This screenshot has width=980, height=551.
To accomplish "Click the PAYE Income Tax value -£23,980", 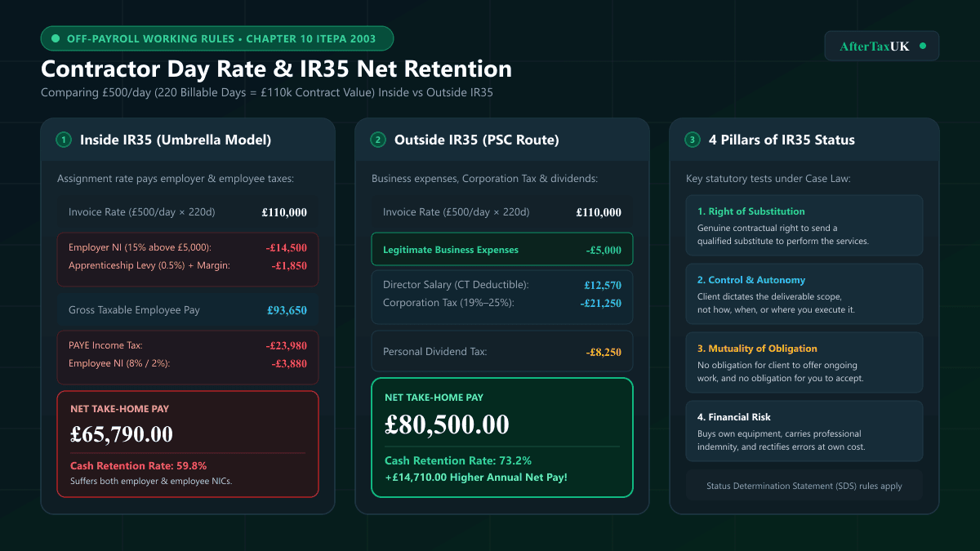I will click(287, 345).
